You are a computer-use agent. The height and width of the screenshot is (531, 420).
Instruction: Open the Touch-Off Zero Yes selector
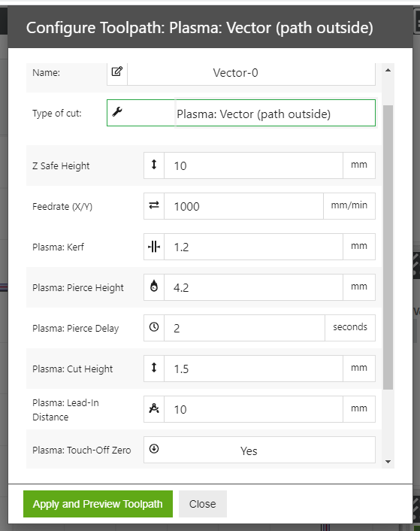point(259,450)
